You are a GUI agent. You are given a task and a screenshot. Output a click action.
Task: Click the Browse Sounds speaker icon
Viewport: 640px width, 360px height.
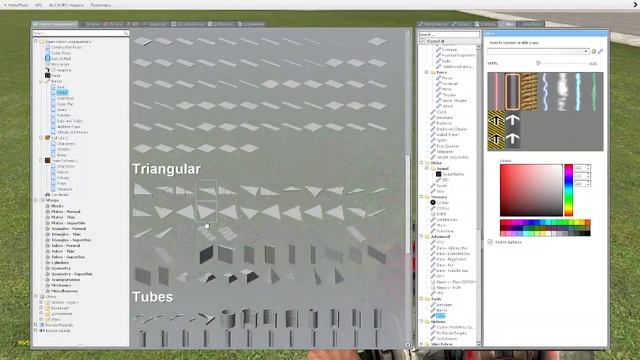[42, 331]
